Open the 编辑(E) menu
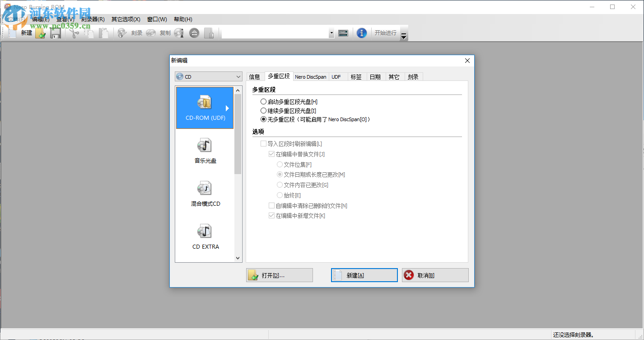 pos(41,19)
